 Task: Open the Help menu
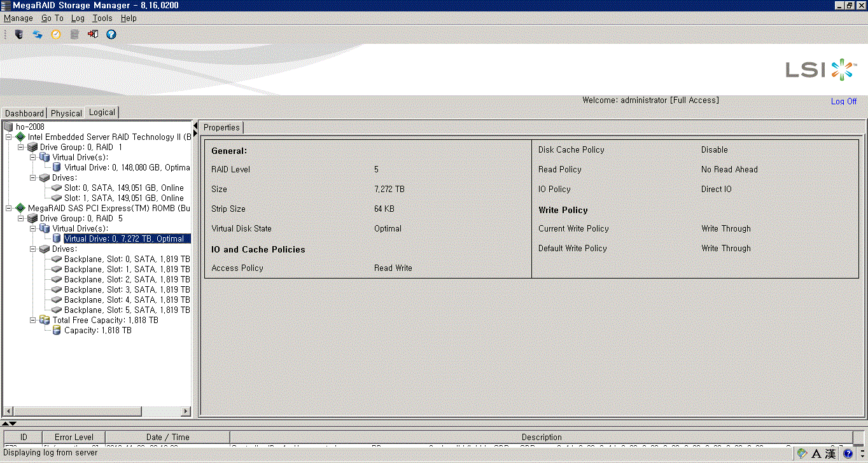(129, 18)
